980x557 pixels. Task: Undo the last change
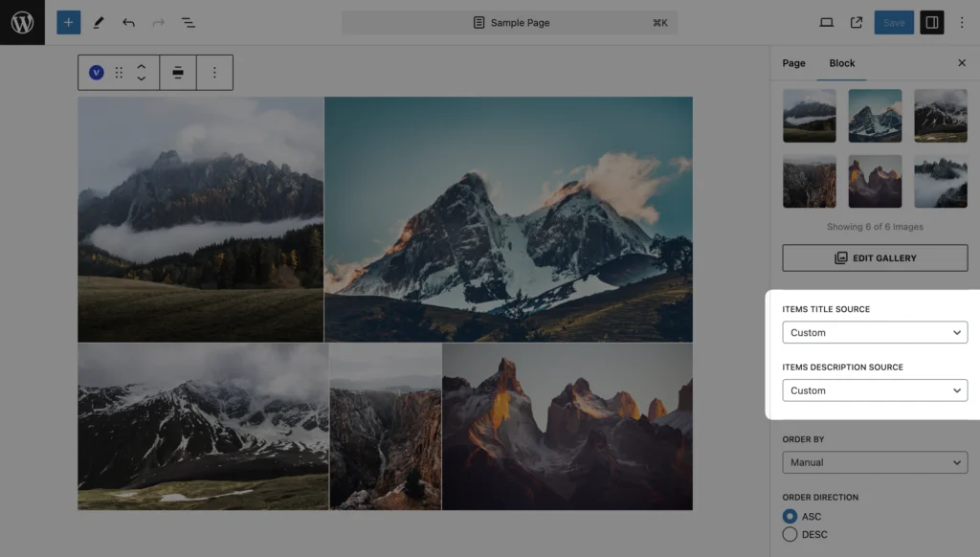tap(128, 23)
